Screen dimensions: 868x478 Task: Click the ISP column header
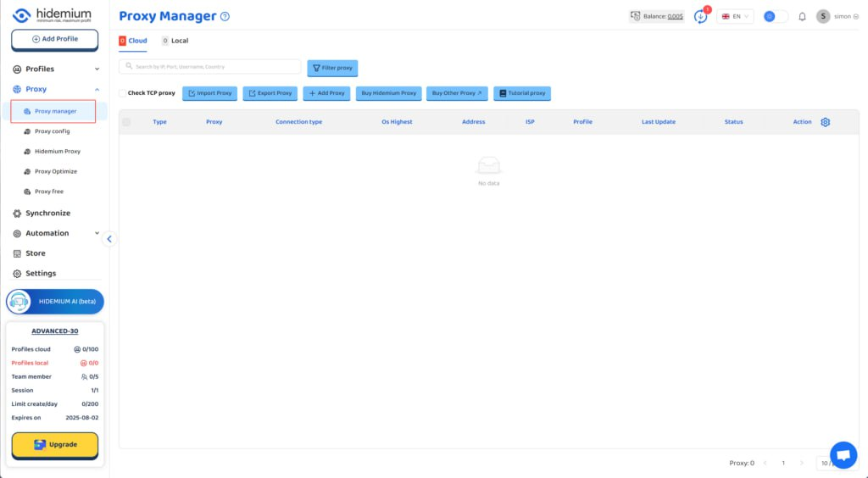pos(530,122)
